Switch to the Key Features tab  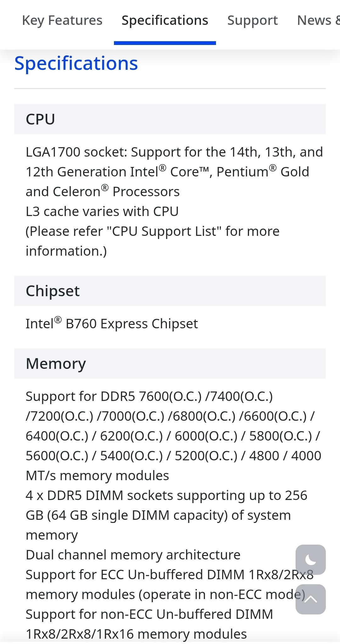(x=62, y=20)
